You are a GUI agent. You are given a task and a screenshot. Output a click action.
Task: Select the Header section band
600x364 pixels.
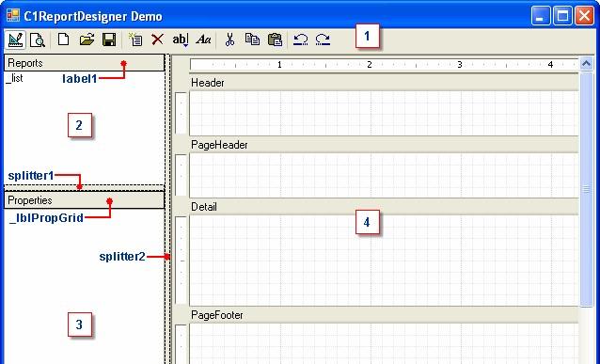coord(384,83)
